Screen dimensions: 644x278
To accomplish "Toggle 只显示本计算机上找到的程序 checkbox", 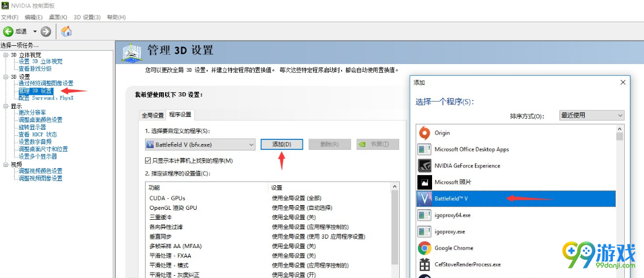I will [x=149, y=160].
